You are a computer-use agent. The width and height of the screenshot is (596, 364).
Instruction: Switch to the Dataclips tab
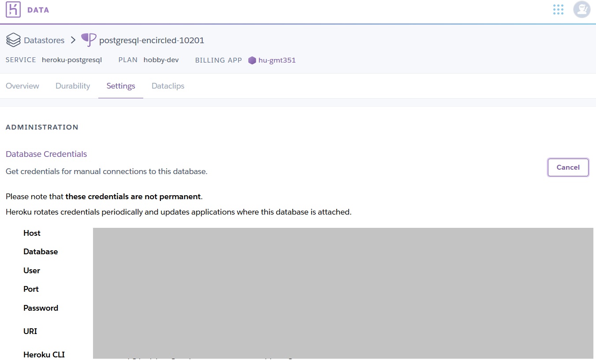coord(168,86)
